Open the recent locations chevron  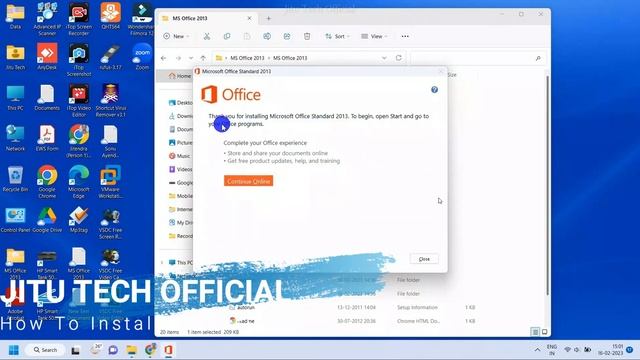[191, 58]
